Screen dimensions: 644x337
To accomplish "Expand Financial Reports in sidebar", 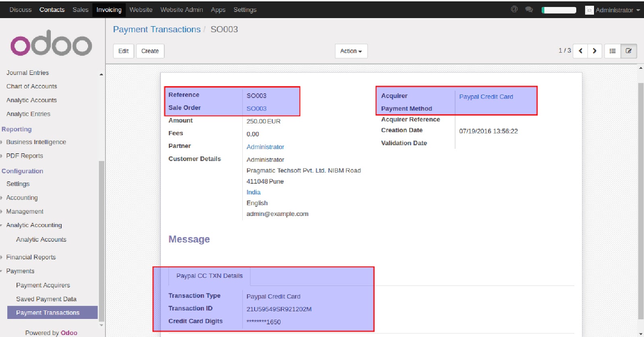I will [x=29, y=257].
